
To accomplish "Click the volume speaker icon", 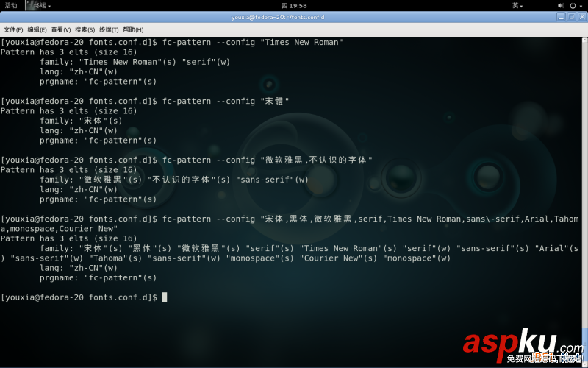I will point(561,5).
